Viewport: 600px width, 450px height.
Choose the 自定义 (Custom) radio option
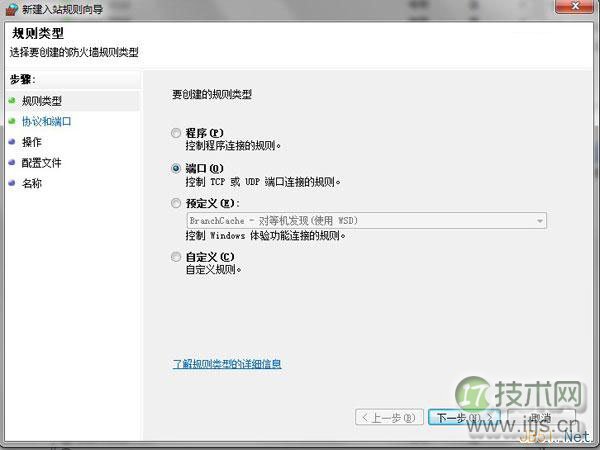(x=177, y=257)
